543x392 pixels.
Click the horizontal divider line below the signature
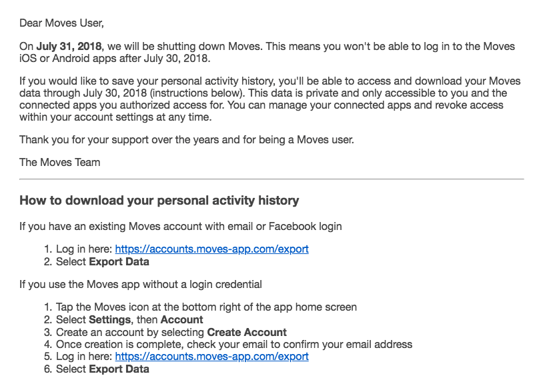271,179
